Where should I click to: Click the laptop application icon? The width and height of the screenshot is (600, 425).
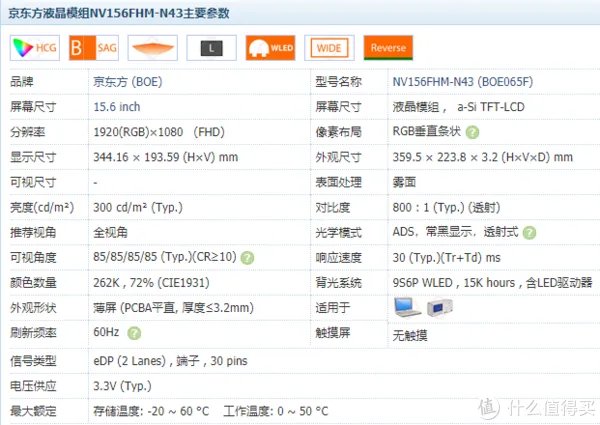pyautogui.click(x=407, y=307)
